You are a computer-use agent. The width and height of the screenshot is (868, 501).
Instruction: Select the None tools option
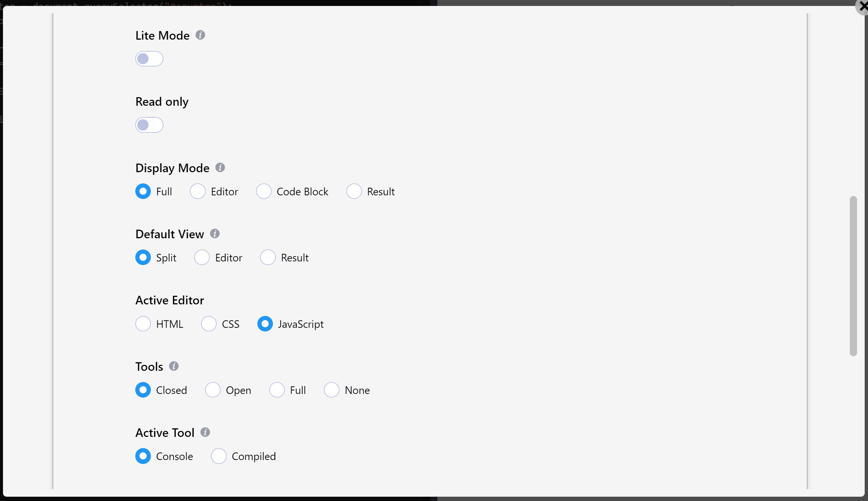coord(331,390)
